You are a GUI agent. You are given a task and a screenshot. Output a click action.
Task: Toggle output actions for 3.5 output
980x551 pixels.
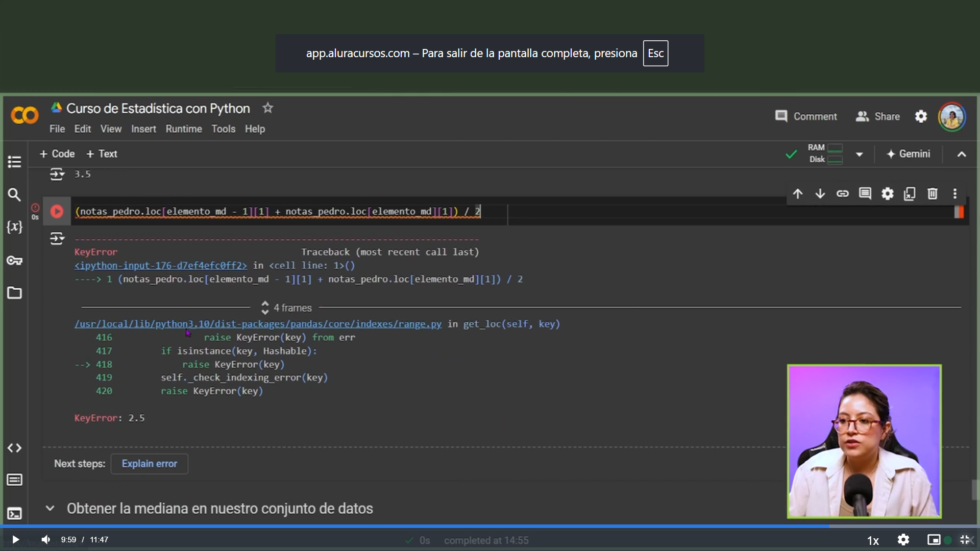coord(57,174)
